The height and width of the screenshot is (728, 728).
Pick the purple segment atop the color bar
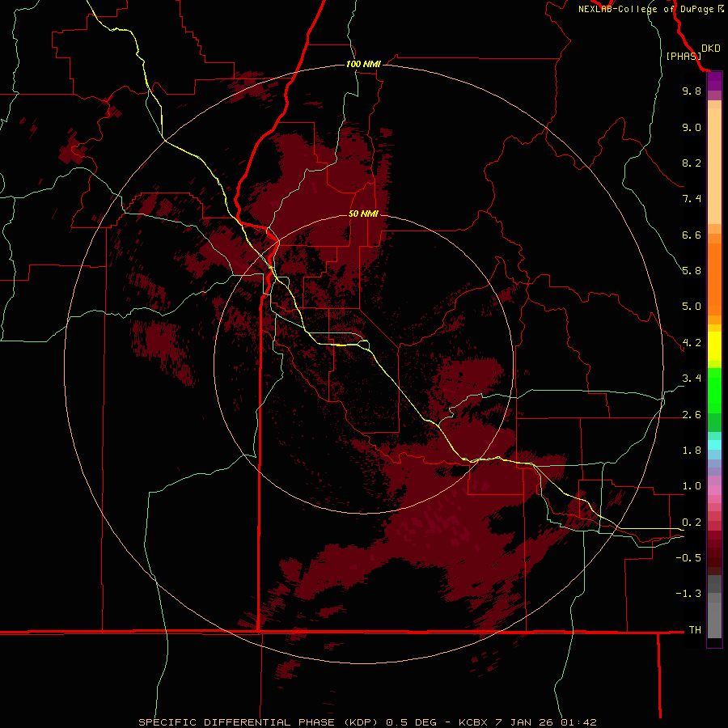pos(714,81)
